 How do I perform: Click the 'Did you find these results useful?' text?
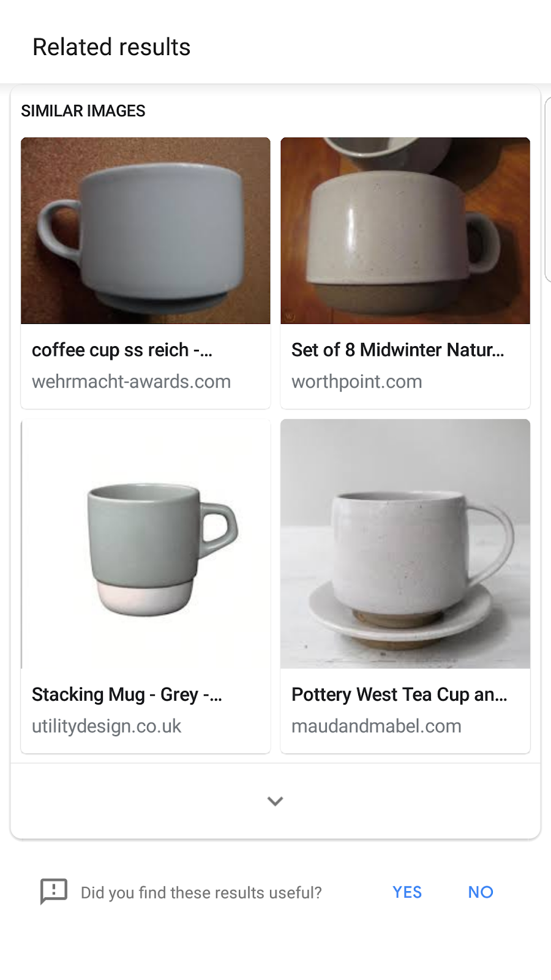pos(201,892)
